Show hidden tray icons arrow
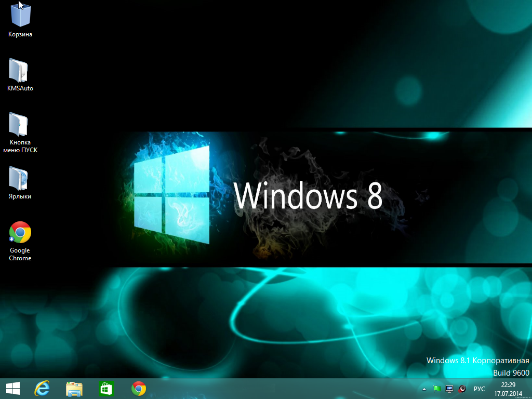The width and height of the screenshot is (532, 399). (424, 389)
